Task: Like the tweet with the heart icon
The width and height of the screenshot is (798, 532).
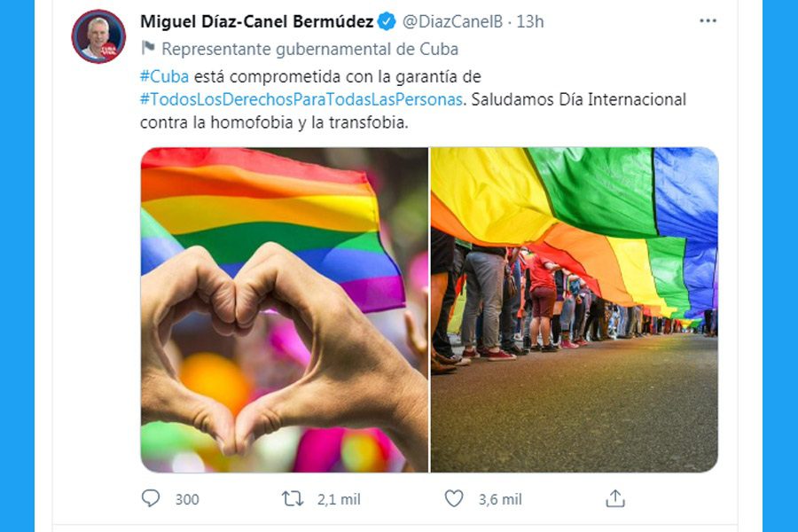Action: click(454, 498)
